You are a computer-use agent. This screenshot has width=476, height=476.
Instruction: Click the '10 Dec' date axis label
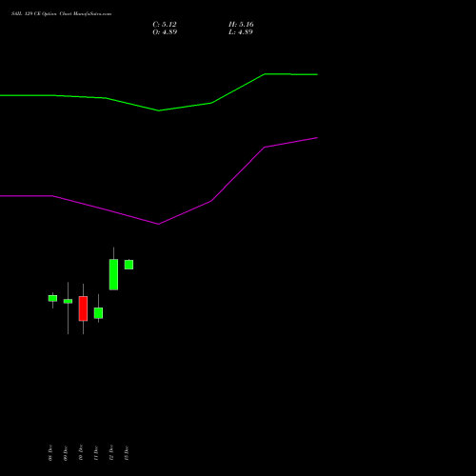click(81, 453)
